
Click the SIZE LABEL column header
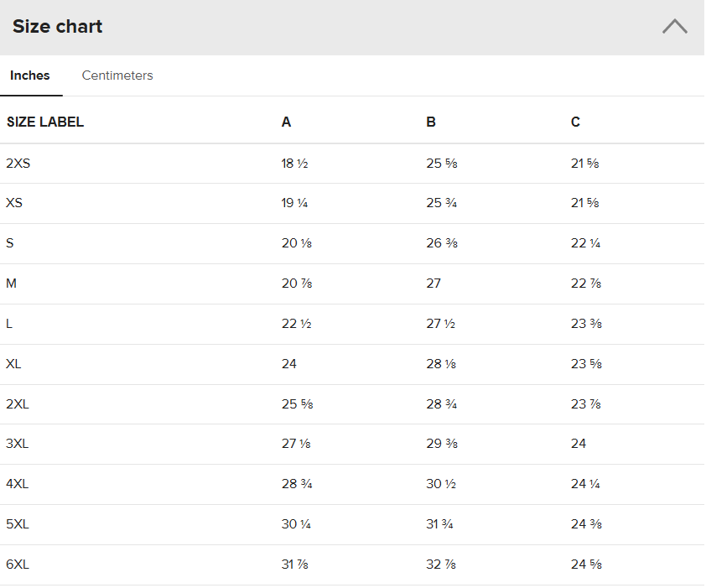(45, 122)
